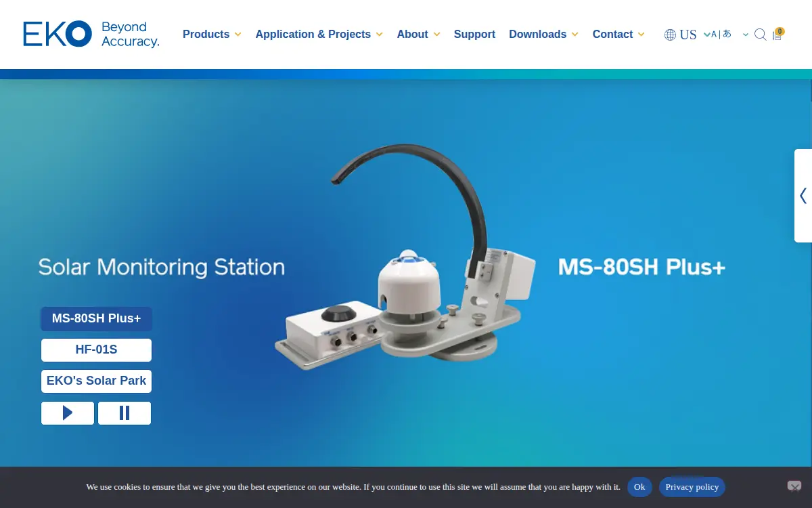This screenshot has height=508, width=812.
Task: Click the 'Solar Monitoring Station' heading text
Action: pos(162,267)
